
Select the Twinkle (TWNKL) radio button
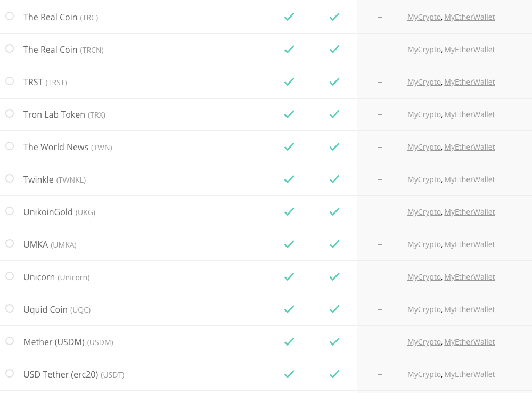10,178
